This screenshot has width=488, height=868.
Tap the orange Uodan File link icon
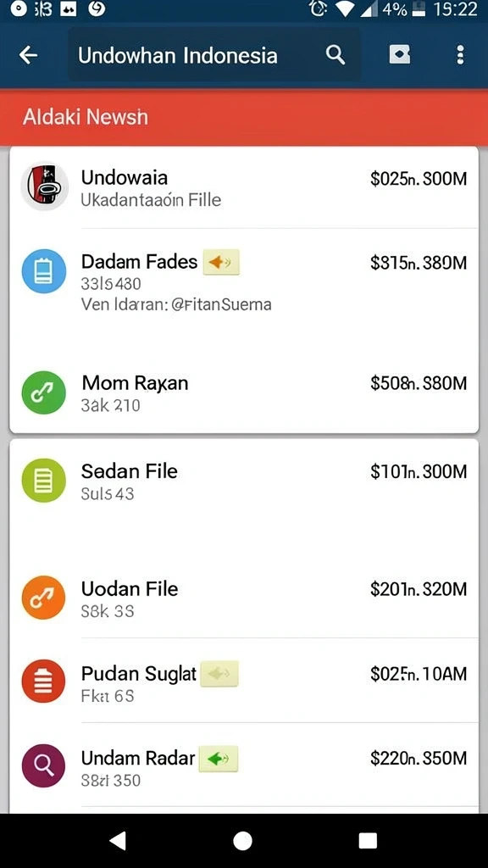point(44,598)
